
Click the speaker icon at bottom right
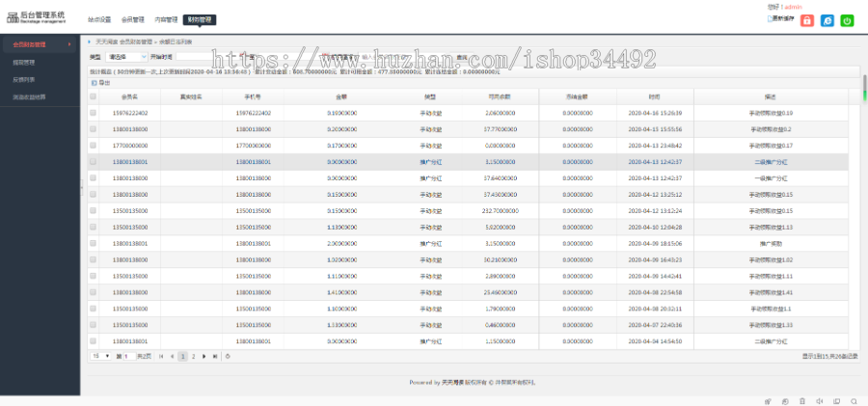click(820, 401)
